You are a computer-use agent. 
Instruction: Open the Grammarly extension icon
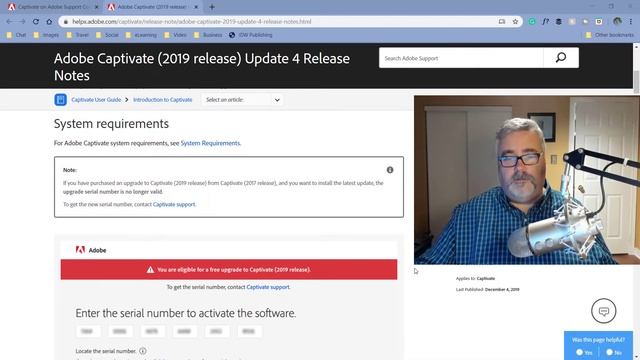[532, 22]
